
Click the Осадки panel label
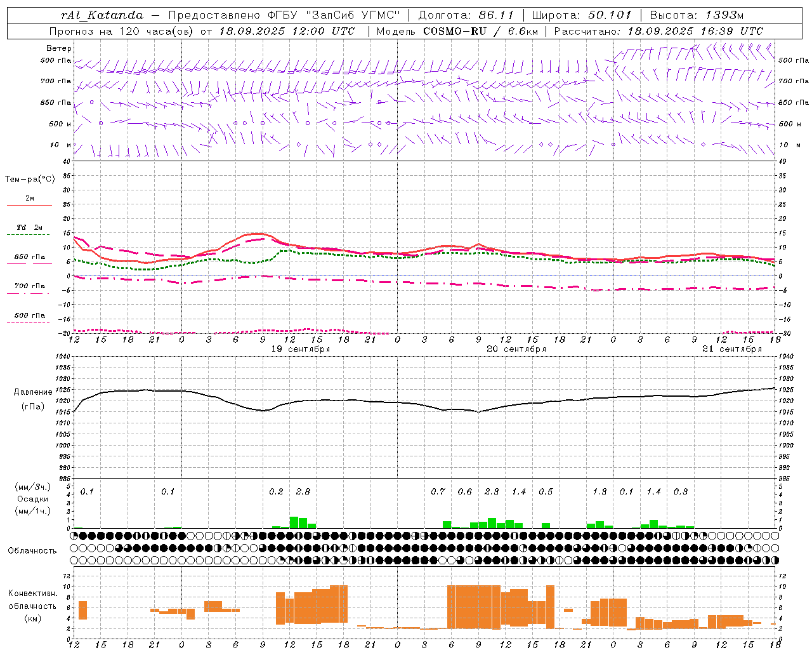33,499
